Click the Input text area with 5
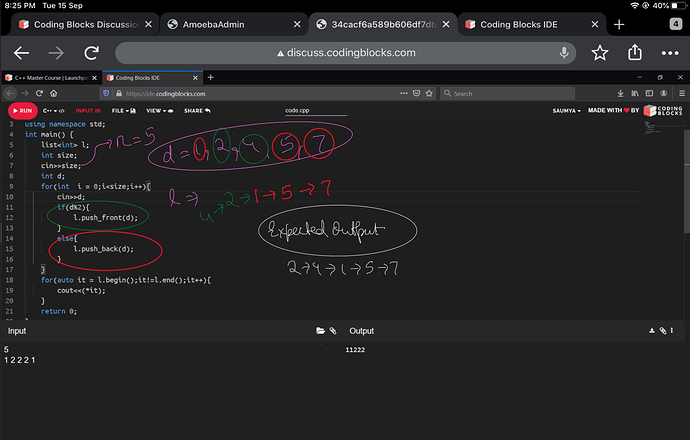This screenshot has height=440, width=690. pos(172,389)
